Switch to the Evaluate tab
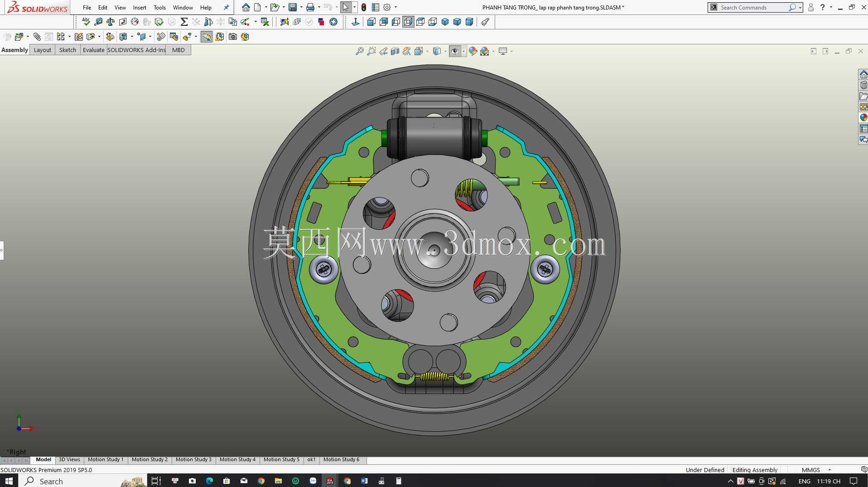Viewport: 868px width, 487px height. 93,50
